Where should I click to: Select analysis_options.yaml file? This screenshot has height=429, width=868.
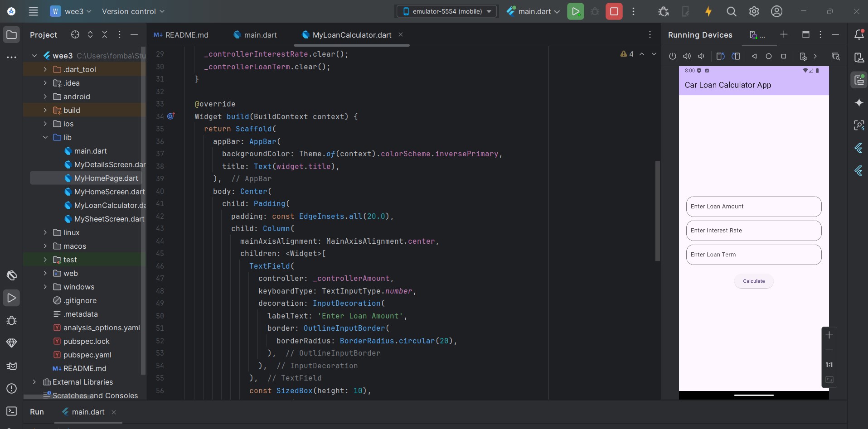click(x=97, y=328)
